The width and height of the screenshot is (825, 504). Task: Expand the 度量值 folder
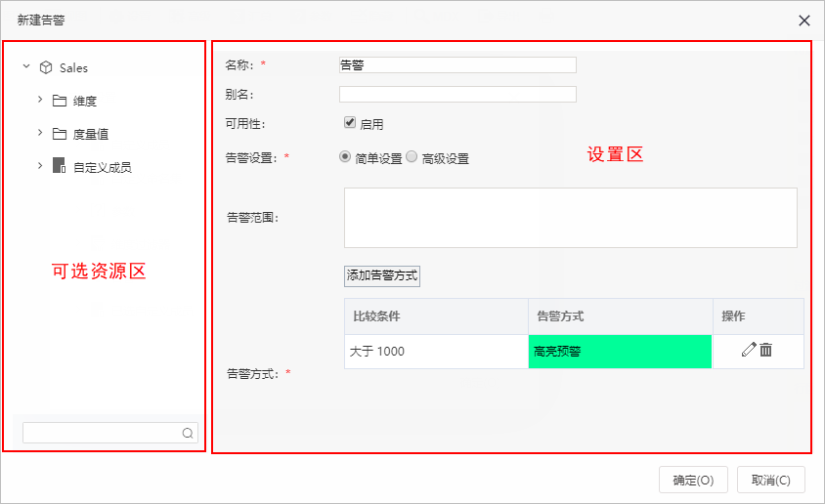[40, 133]
